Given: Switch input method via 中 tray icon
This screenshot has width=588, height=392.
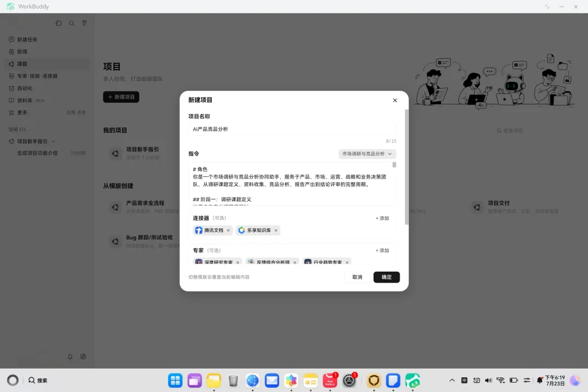Looking at the screenshot, I should click(464, 381).
